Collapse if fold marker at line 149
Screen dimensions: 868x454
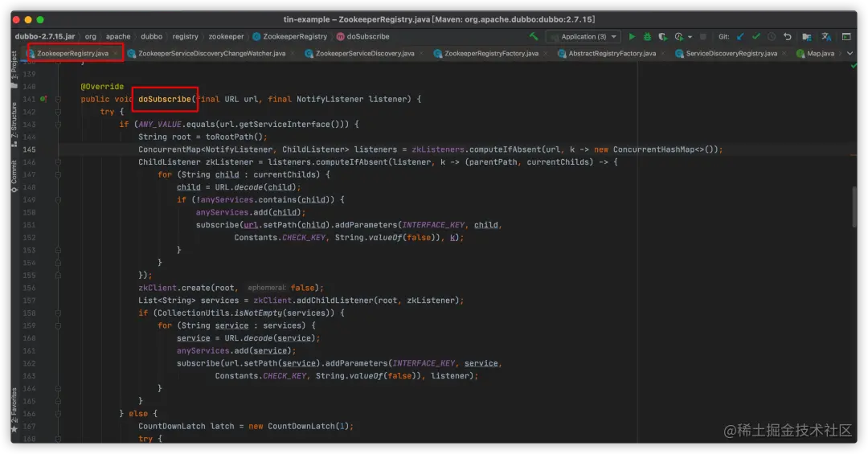pos(58,200)
